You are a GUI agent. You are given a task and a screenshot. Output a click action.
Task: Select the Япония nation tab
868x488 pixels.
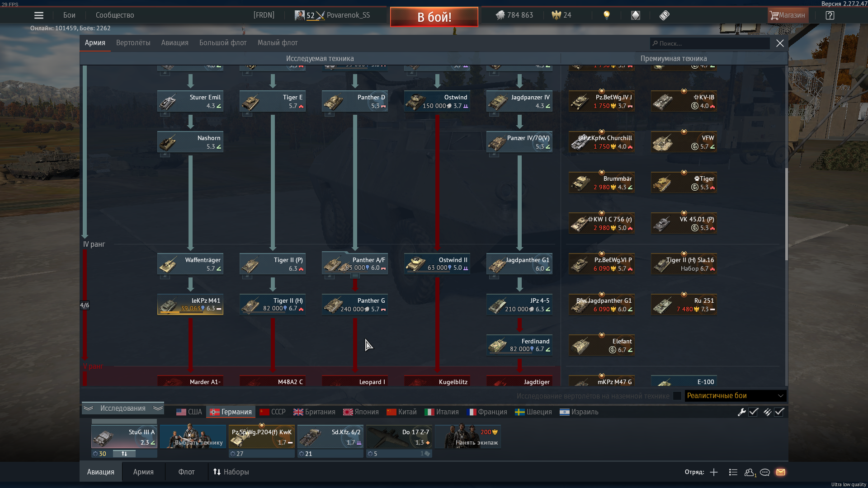(x=361, y=412)
